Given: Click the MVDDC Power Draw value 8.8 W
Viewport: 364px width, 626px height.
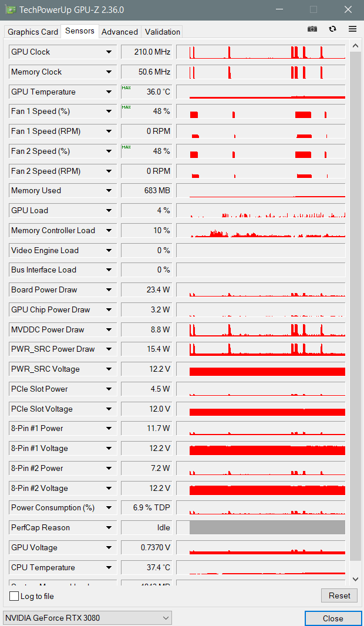Looking at the screenshot, I should point(146,330).
